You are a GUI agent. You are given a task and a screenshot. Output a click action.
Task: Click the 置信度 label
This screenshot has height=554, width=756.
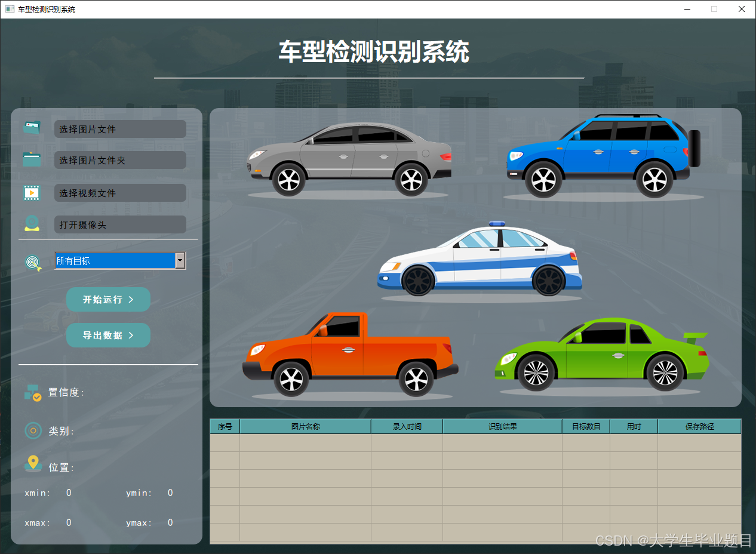(x=66, y=392)
